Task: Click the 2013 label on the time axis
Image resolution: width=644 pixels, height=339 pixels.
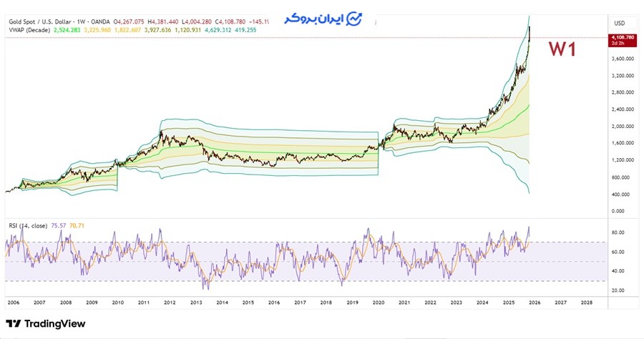Action: click(195, 303)
